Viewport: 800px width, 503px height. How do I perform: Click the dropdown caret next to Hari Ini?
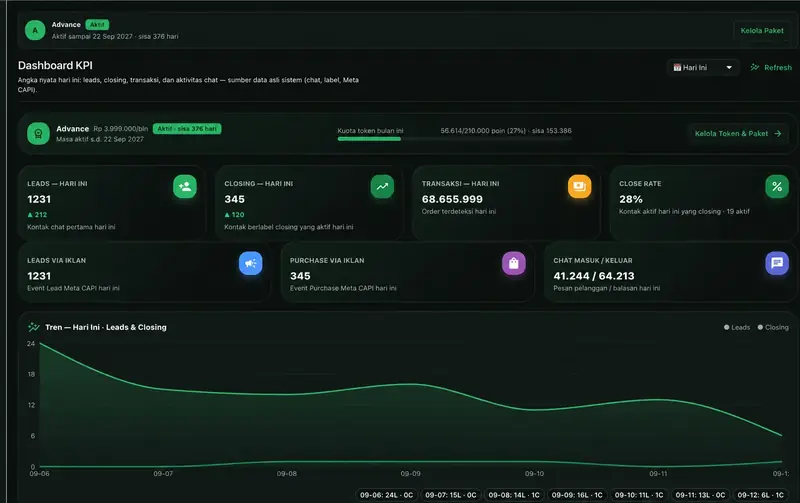[729, 67]
